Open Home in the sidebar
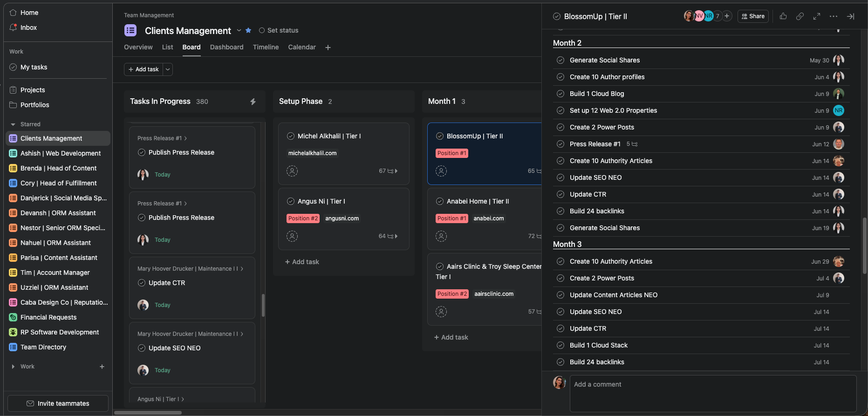The width and height of the screenshot is (868, 416). 29,13
